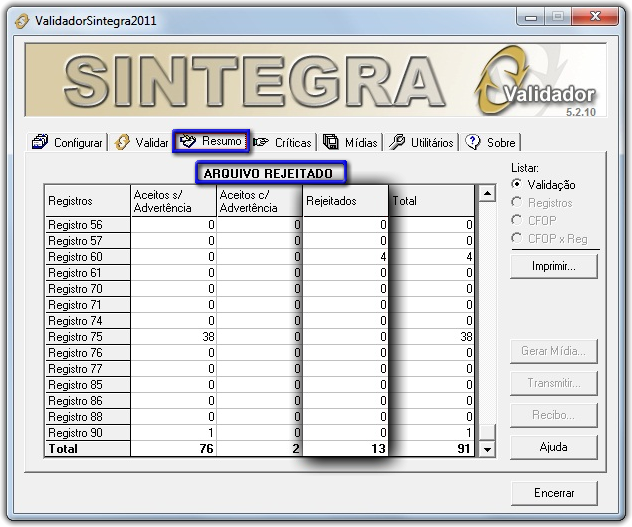Click the Aceitos s/ Advertência column header

pos(174,201)
